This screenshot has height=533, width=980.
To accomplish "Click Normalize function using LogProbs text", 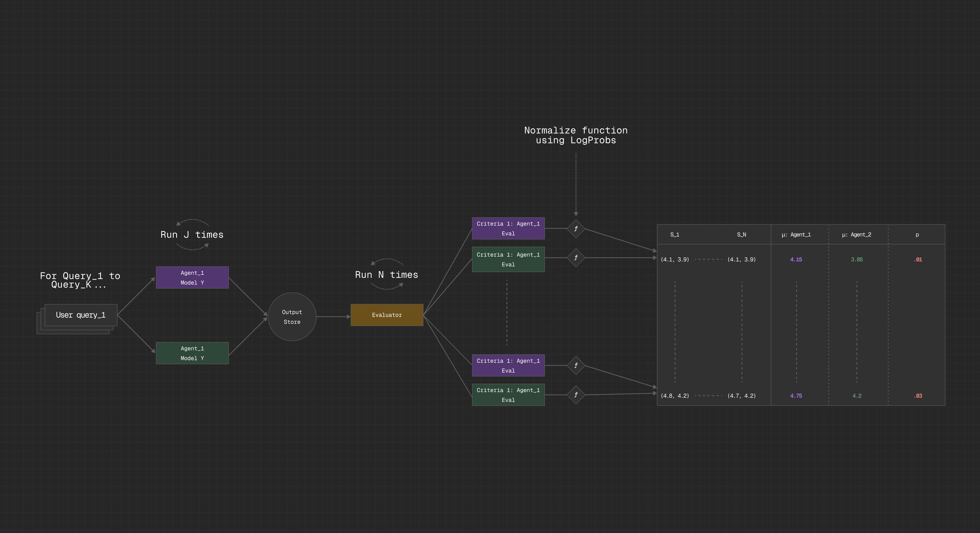I will [576, 135].
